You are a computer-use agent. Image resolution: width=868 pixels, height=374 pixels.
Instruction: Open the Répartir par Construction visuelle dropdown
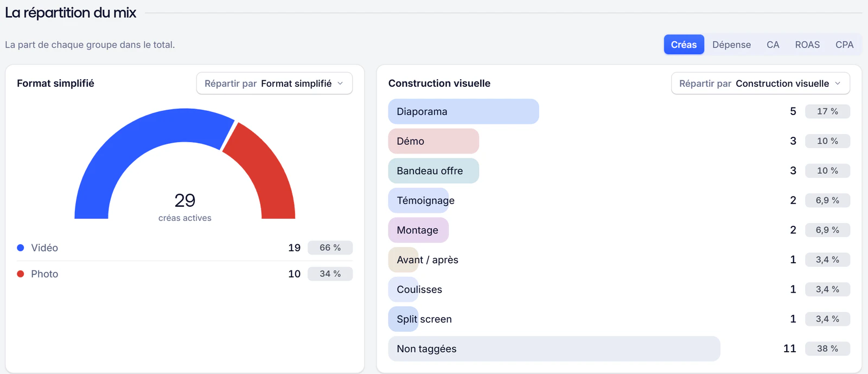761,84
